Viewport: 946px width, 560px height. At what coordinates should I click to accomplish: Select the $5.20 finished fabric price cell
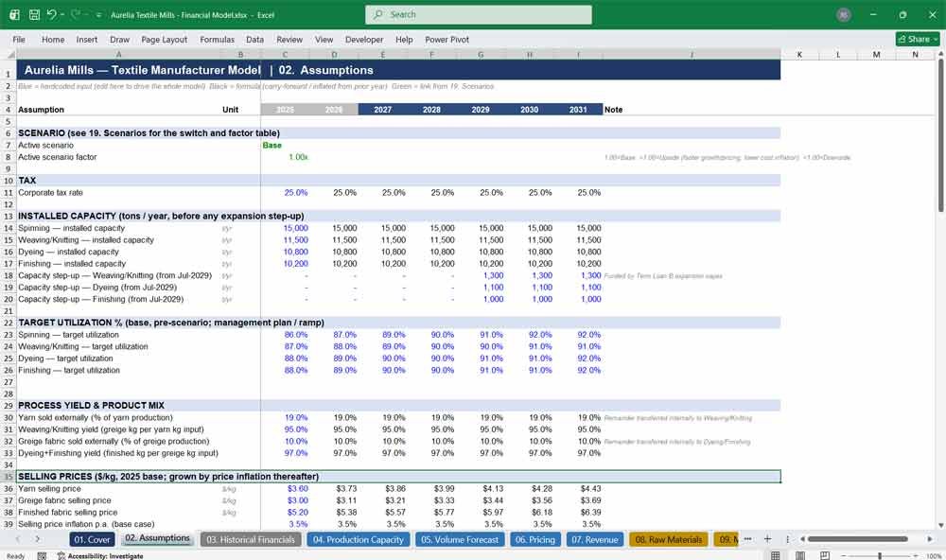[x=285, y=513]
